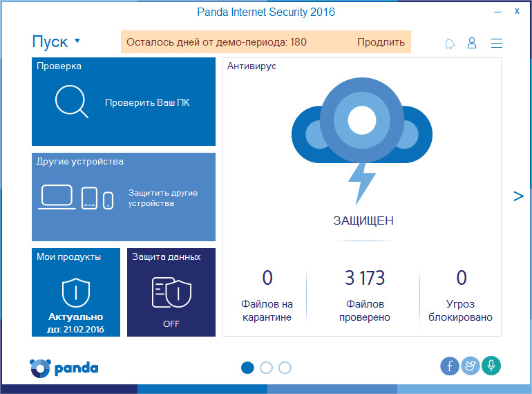This screenshot has height=394, width=532.
Task: Click the green microphone icon
Action: pyautogui.click(x=491, y=366)
